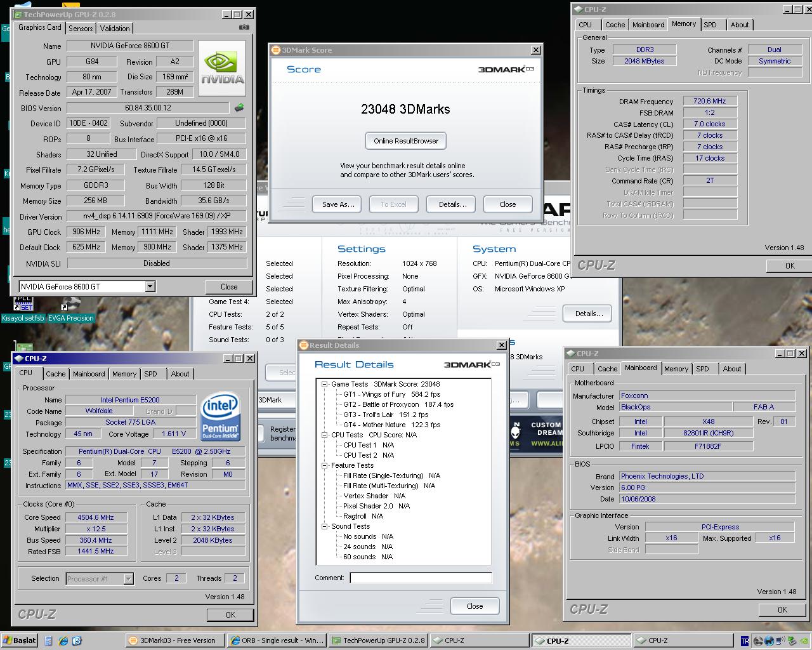
Task: Click the Online ResultBrowser button
Action: 406,141
